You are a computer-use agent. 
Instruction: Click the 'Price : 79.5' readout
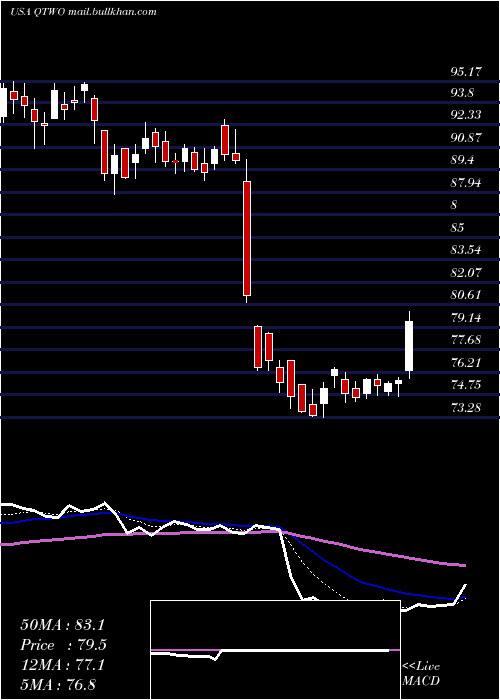click(63, 645)
